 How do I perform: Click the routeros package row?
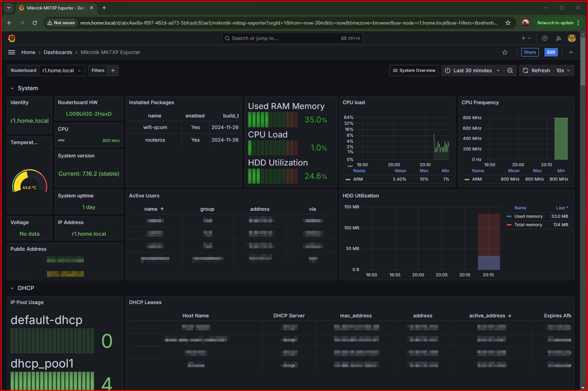tap(184, 140)
